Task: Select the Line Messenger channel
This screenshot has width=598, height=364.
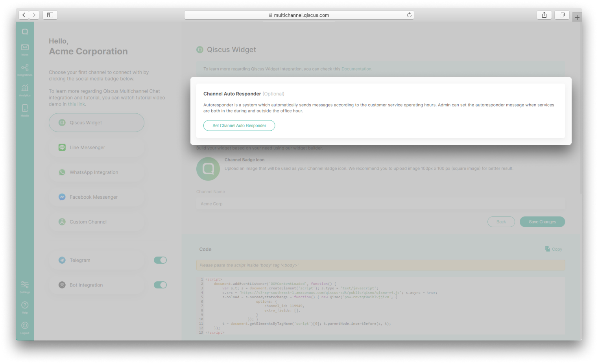Action: tap(96, 147)
